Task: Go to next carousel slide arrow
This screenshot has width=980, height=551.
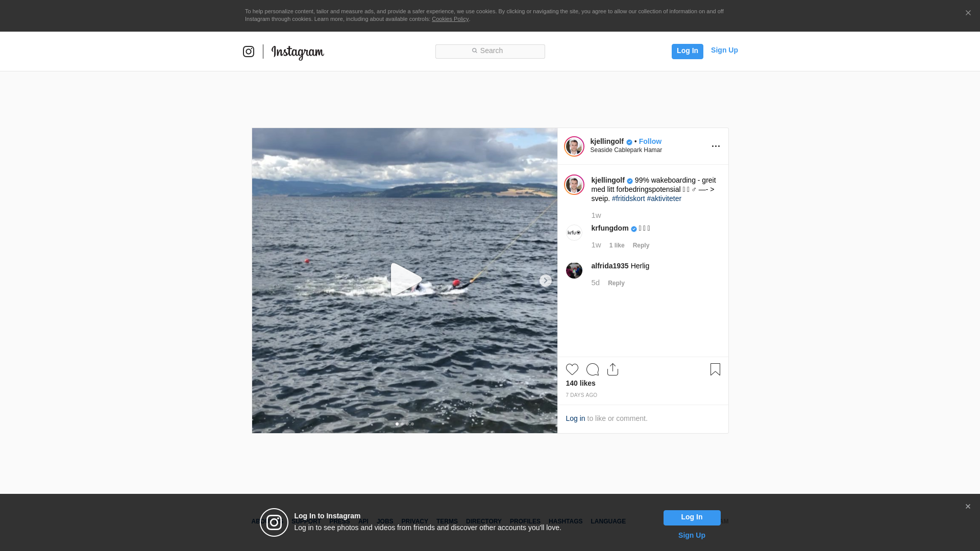Action: click(x=545, y=281)
